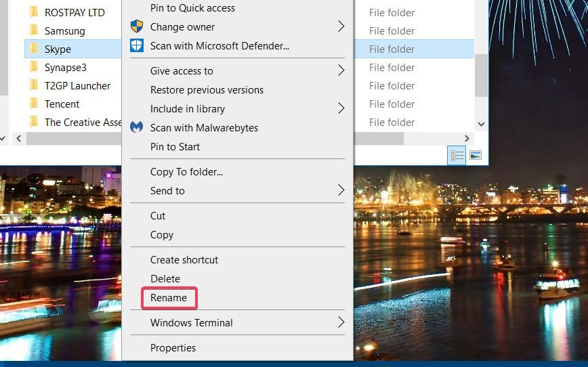Select Scan with Microsoft Defender
Screen dimensions: 588x367
(x=219, y=46)
